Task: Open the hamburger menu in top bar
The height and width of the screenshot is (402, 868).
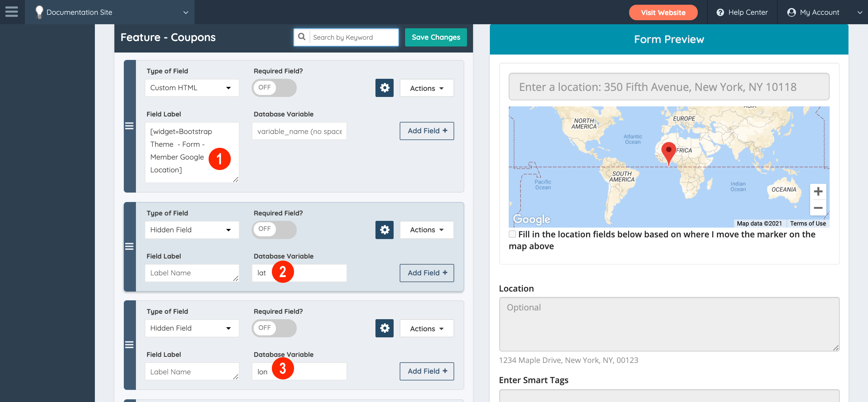Action: (12, 12)
